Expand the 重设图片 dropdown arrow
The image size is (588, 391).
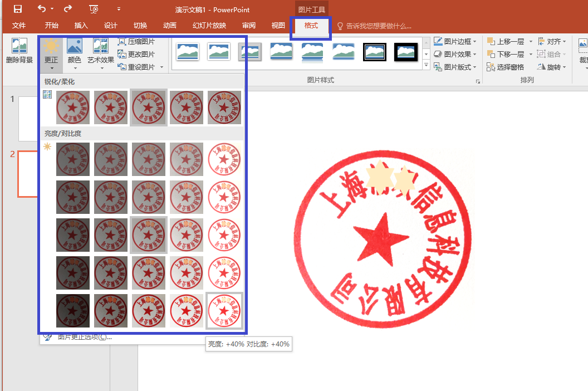pos(161,67)
